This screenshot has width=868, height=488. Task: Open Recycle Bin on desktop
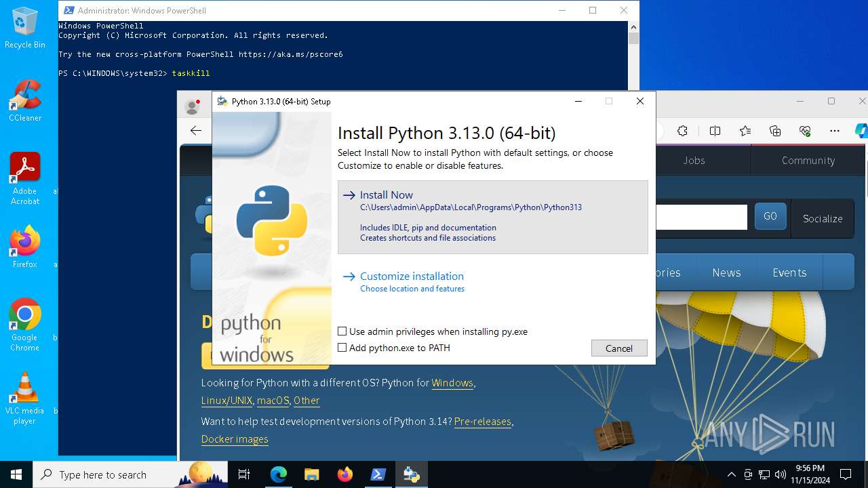pyautogui.click(x=25, y=28)
